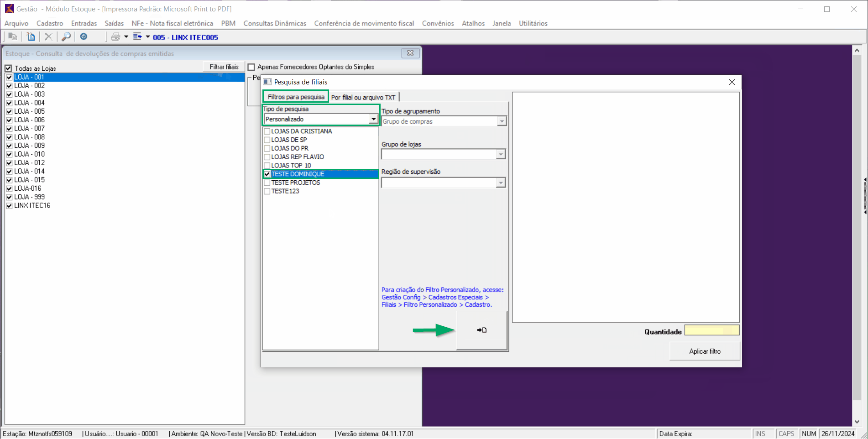This screenshot has height=439, width=868.
Task: Open the NFe - Nota fiscal eletrônica menu
Action: click(173, 23)
